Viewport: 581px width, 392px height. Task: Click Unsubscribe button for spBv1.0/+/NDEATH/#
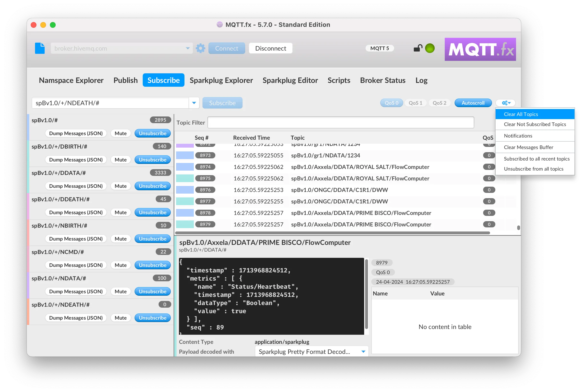[x=152, y=317]
